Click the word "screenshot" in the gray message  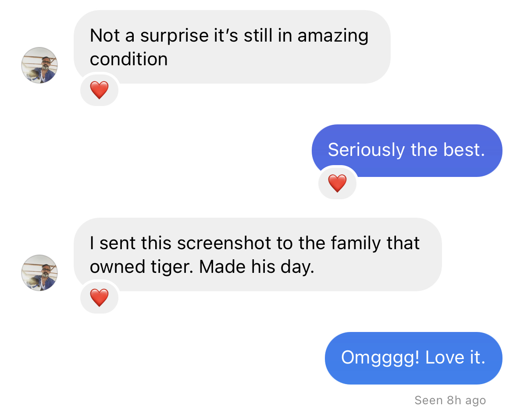tap(228, 243)
